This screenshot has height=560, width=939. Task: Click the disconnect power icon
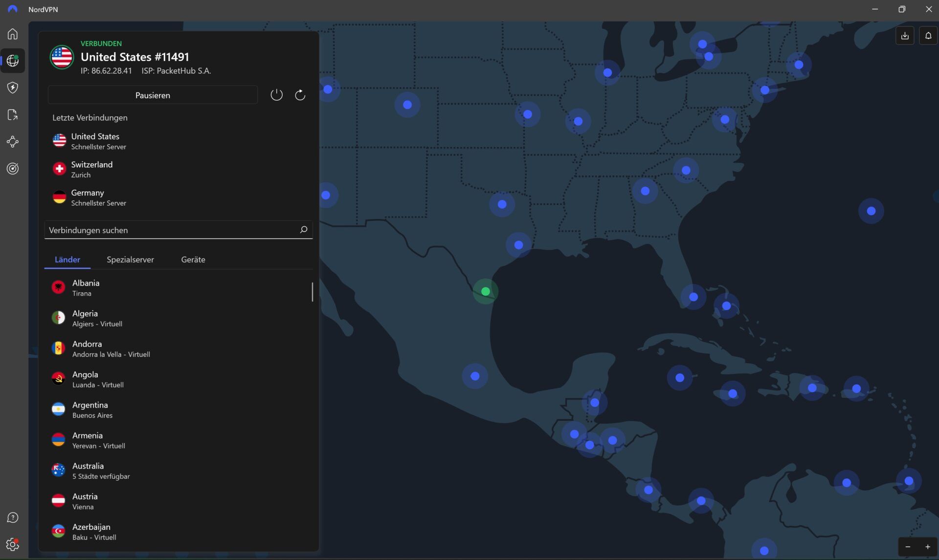pyautogui.click(x=276, y=95)
